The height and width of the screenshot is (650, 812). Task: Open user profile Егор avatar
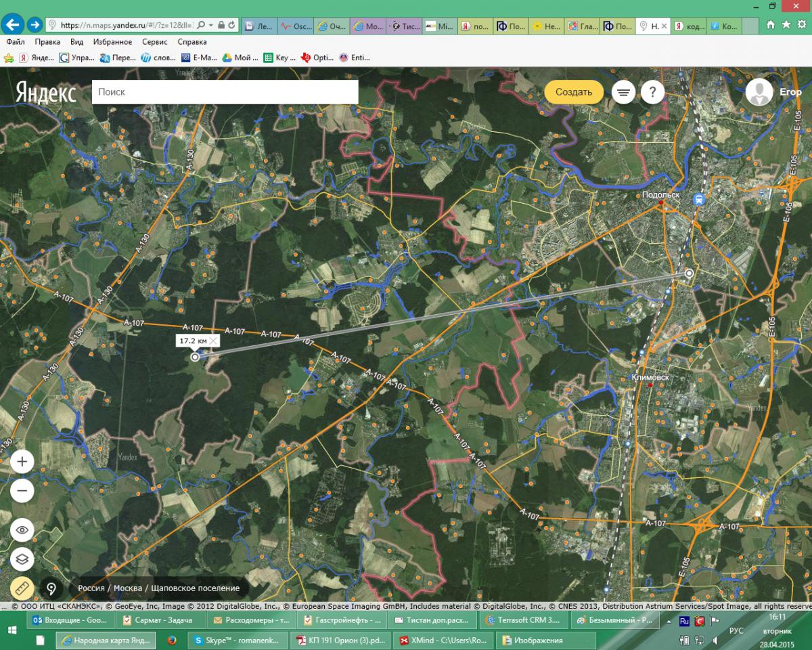(759, 92)
